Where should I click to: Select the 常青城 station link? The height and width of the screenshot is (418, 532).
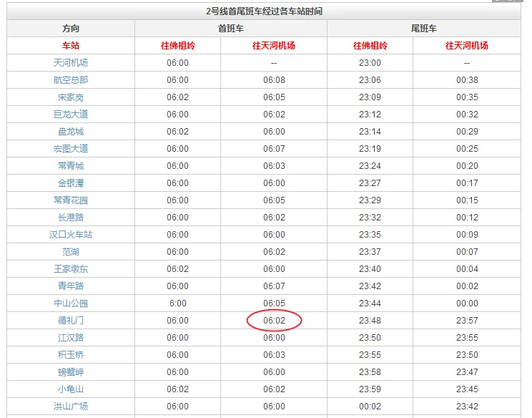click(71, 166)
